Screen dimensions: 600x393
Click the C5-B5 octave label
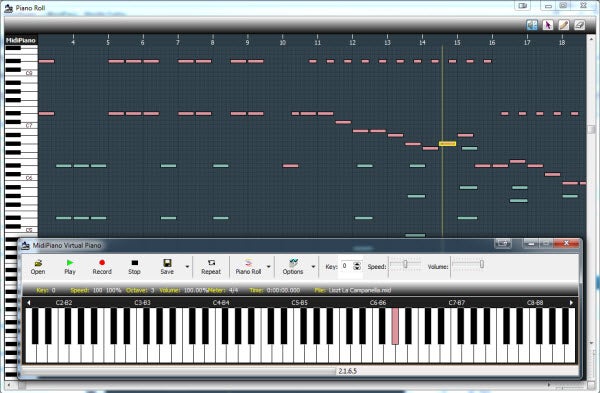pos(299,303)
